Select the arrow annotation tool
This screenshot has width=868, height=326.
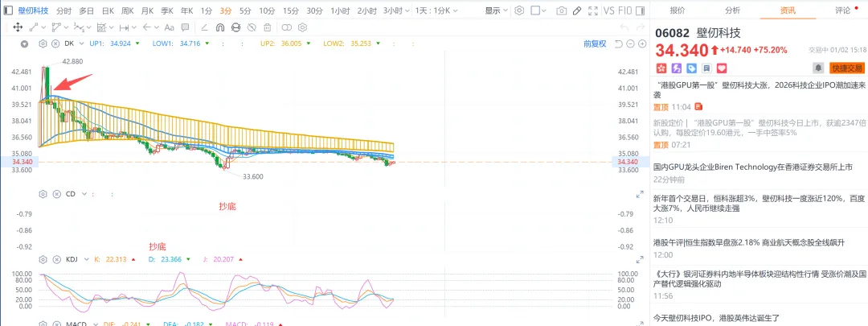tap(147, 27)
